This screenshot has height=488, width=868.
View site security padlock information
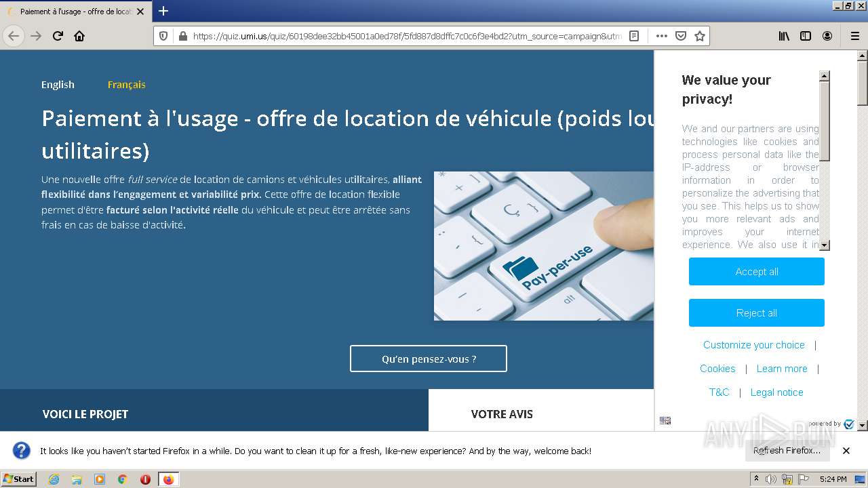click(182, 36)
